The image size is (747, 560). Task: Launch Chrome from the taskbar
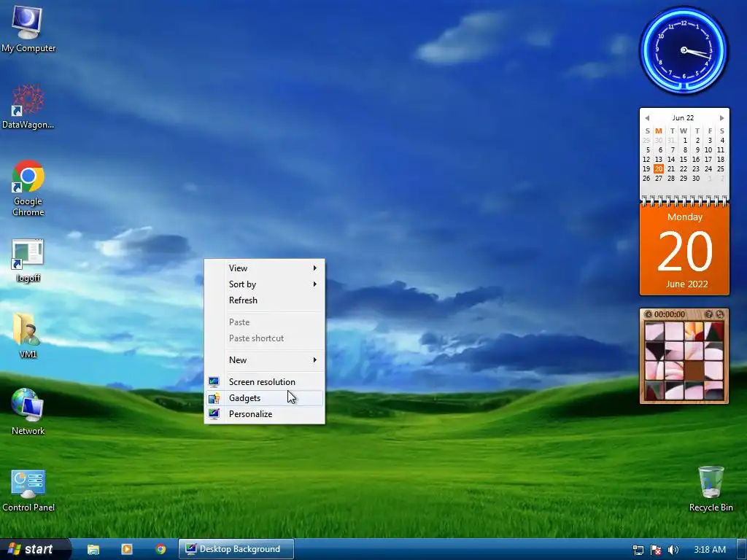click(x=160, y=549)
